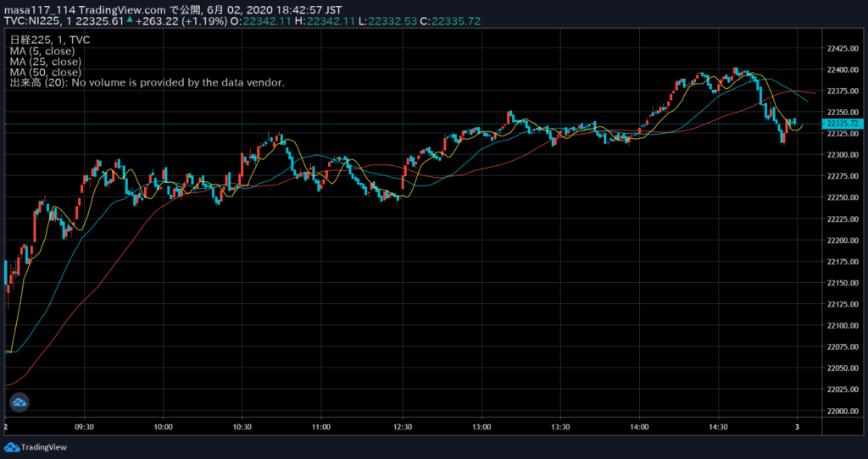Click the current price tag 22335.72
This screenshot has width=868, height=459.
(843, 124)
